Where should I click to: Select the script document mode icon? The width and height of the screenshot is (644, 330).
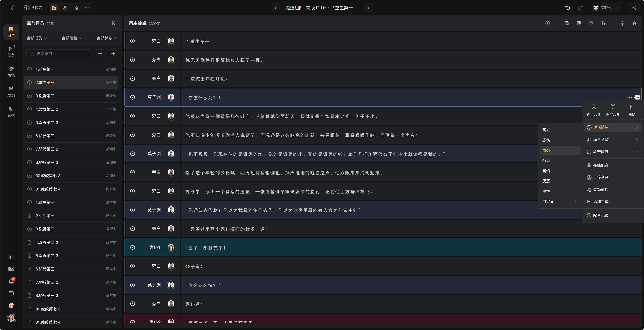(x=54, y=8)
